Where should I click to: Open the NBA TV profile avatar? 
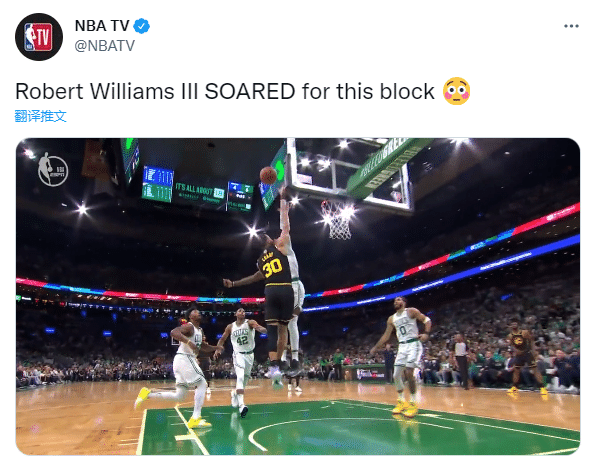pos(39,37)
